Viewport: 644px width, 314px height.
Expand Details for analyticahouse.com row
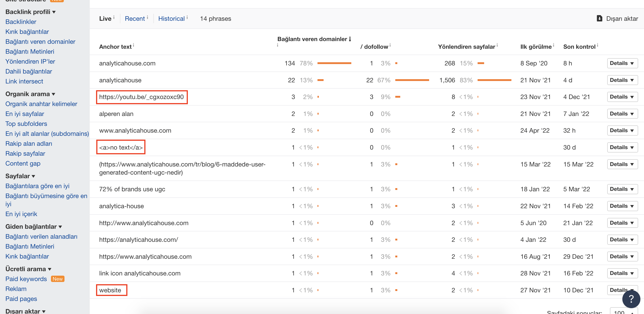pyautogui.click(x=622, y=63)
